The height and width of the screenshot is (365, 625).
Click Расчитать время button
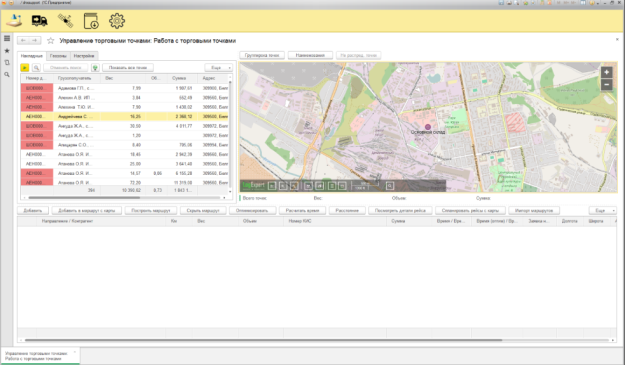pos(303,210)
